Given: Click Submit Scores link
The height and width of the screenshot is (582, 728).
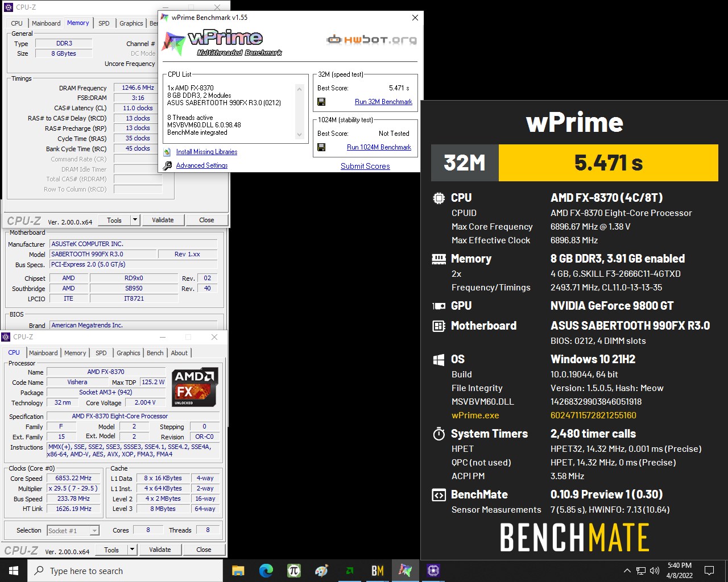Looking at the screenshot, I should pyautogui.click(x=365, y=166).
